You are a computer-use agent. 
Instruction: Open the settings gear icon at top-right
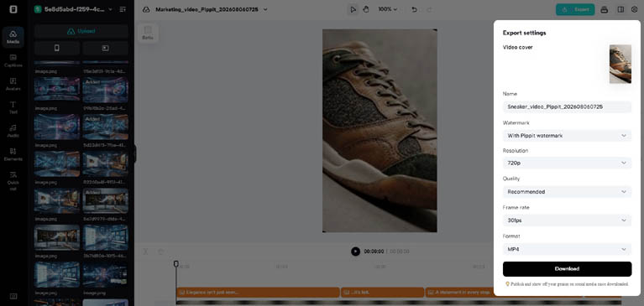tap(634, 9)
